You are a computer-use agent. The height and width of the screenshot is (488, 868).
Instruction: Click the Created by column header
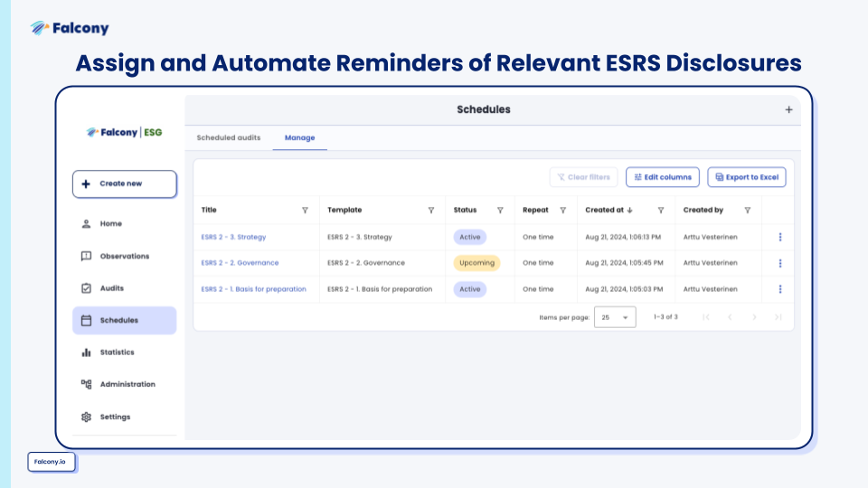[703, 211]
